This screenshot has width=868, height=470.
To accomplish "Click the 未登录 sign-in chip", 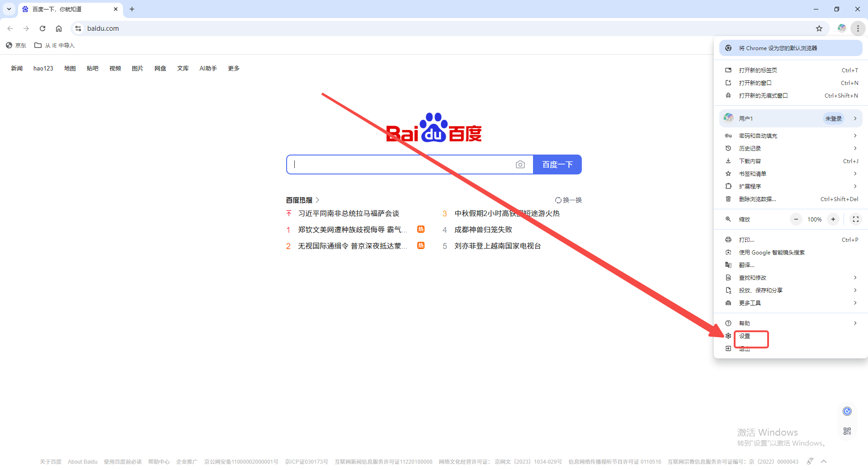I will (833, 118).
